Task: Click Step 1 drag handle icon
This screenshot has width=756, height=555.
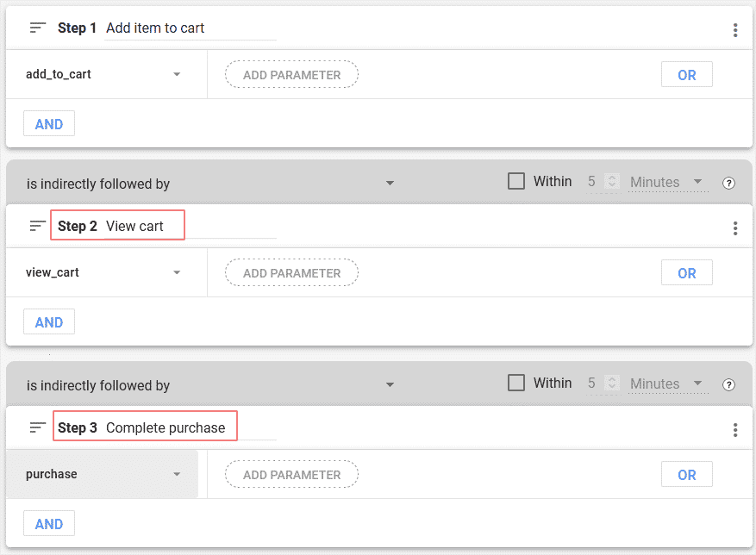Action: pyautogui.click(x=37, y=28)
